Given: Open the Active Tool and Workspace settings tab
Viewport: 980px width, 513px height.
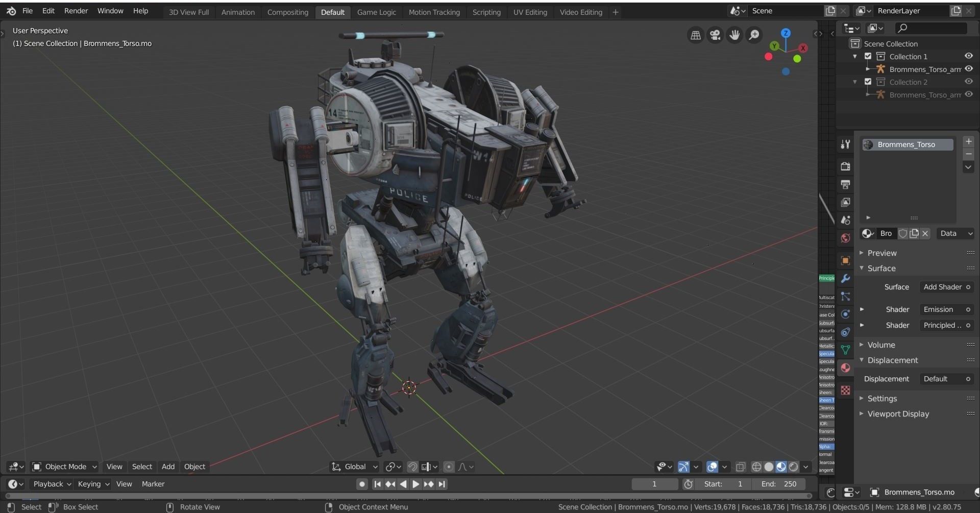Looking at the screenshot, I should tap(845, 144).
